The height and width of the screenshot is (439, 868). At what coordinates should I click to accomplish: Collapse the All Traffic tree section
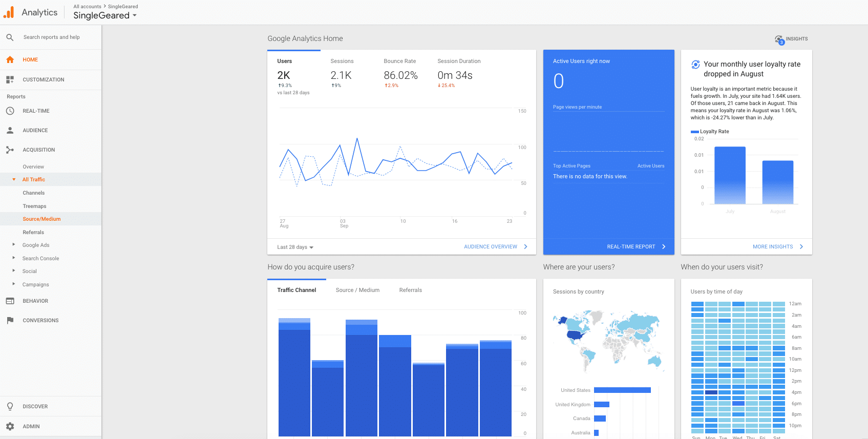click(x=14, y=180)
